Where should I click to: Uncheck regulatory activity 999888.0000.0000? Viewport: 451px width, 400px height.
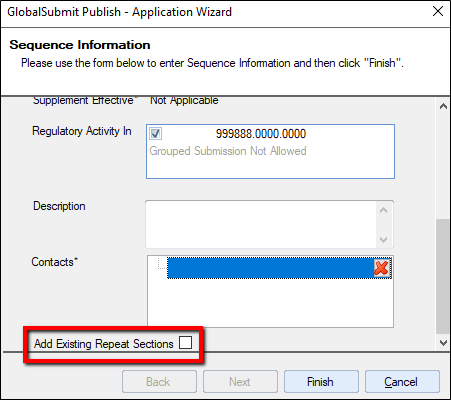point(155,134)
